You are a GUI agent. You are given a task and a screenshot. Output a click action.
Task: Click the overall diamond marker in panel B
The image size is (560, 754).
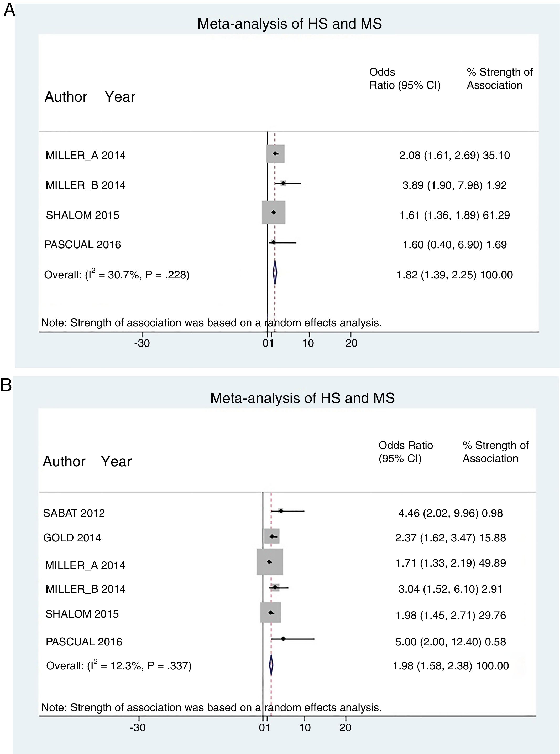click(271, 665)
